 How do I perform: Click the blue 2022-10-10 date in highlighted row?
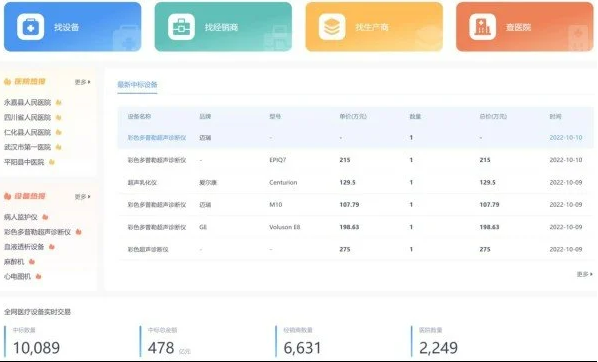566,138
